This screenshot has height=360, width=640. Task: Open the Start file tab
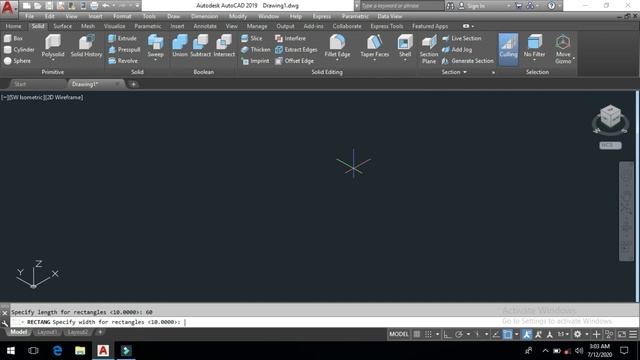click(x=20, y=84)
